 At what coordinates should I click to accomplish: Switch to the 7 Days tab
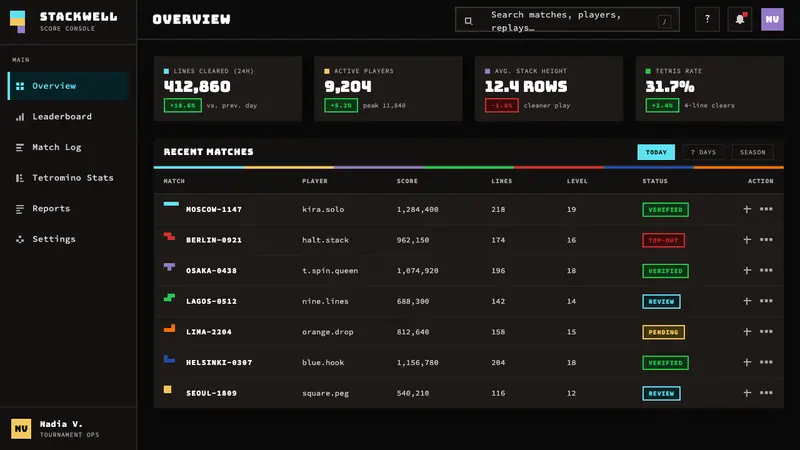click(703, 152)
